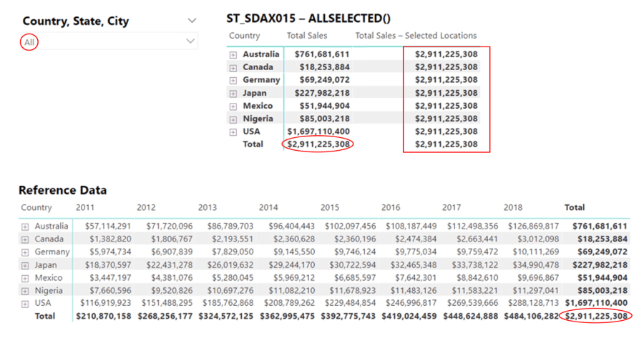Expand Nigeria in the Reference Data table
Viewport: 644px width, 343px height.
25,290
